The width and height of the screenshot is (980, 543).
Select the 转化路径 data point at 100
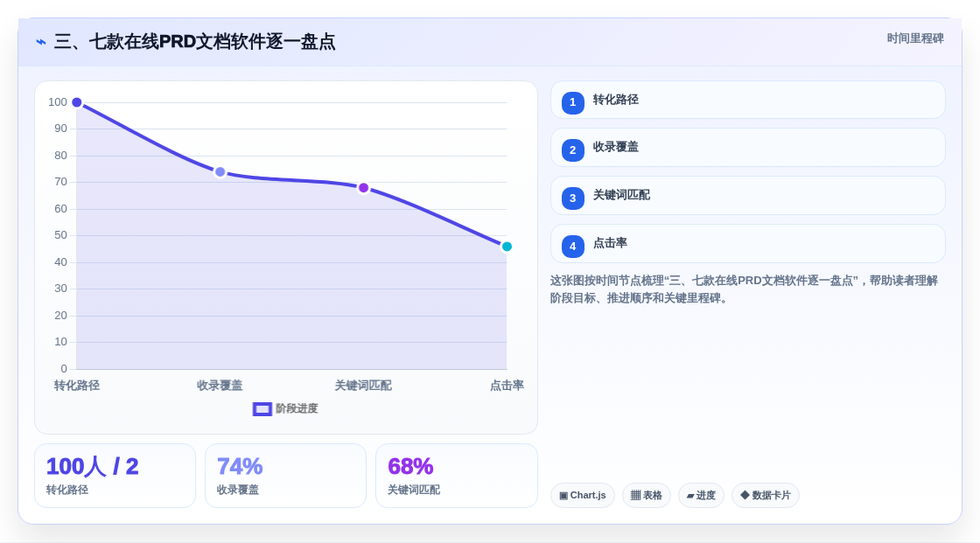coord(77,102)
